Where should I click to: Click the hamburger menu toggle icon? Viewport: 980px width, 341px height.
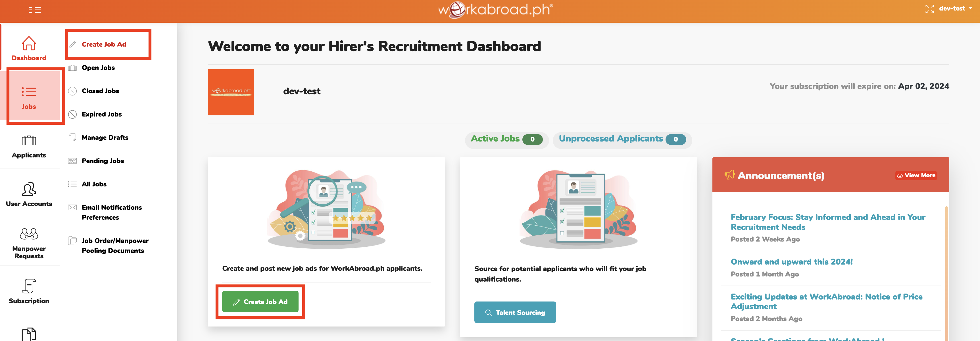point(35,10)
